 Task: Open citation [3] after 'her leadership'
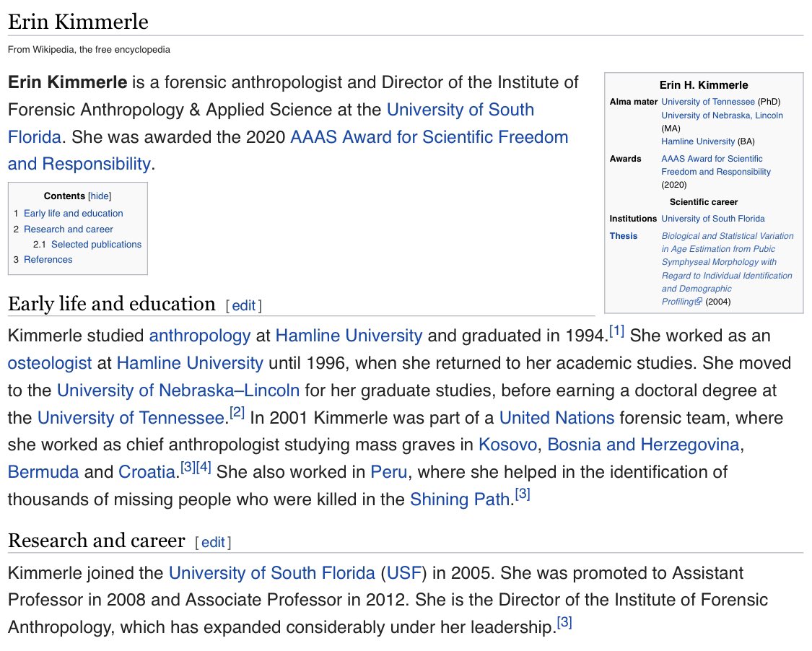tap(564, 623)
